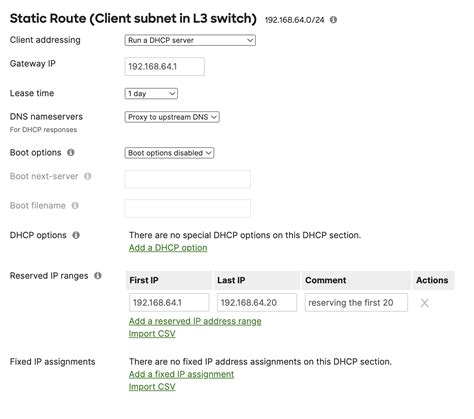The height and width of the screenshot is (419, 474).
Task: Click the First IP field 192.168.64.1
Action: 169,303
